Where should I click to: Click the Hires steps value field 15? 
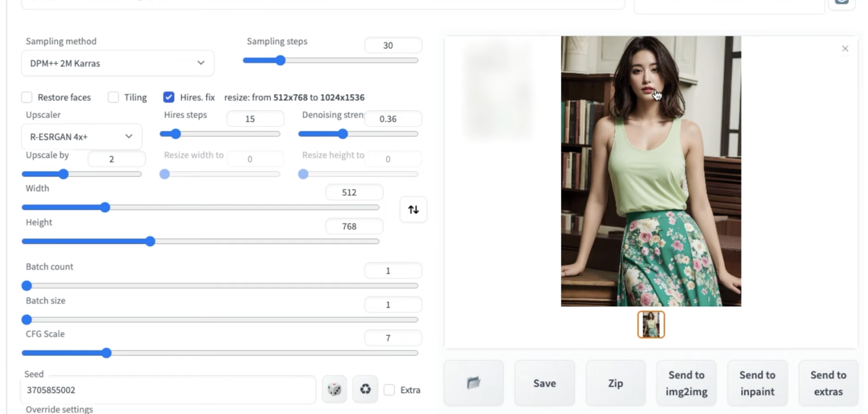point(255,119)
